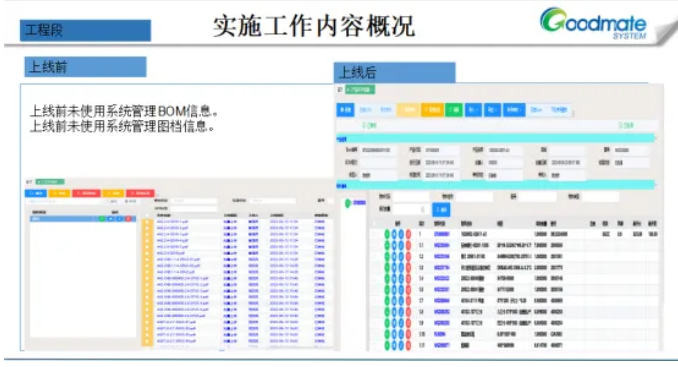Click blue query button below filter fields

click(x=441, y=209)
